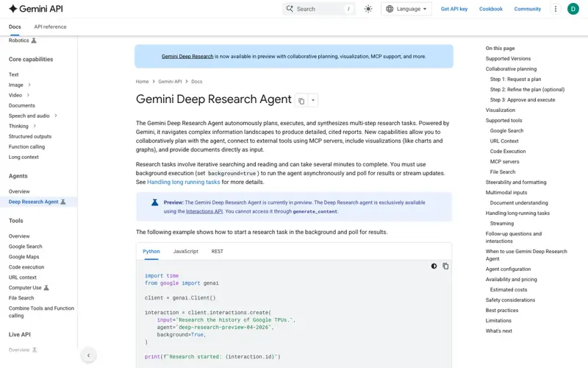Jump to Limitations section
Image resolution: width=588 pixels, height=368 pixels.
tap(498, 321)
